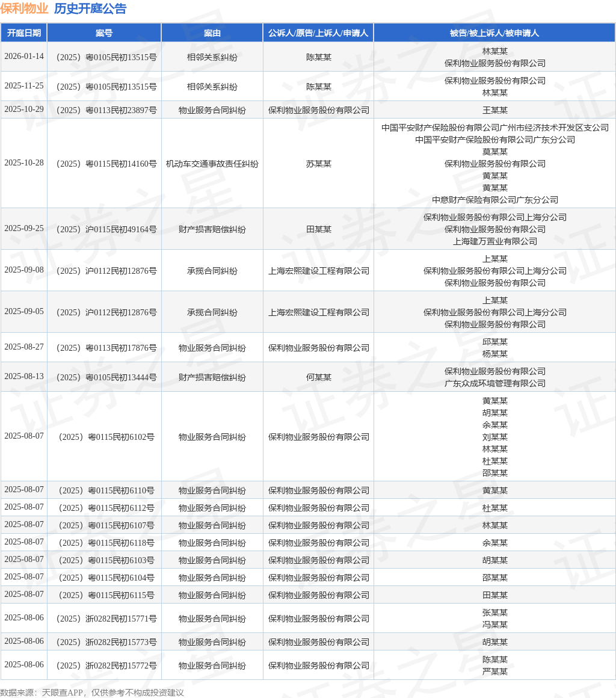Click plaintiff 陈某某 in 2025-11-25 row
The width and height of the screenshot is (616, 698).
point(319,87)
